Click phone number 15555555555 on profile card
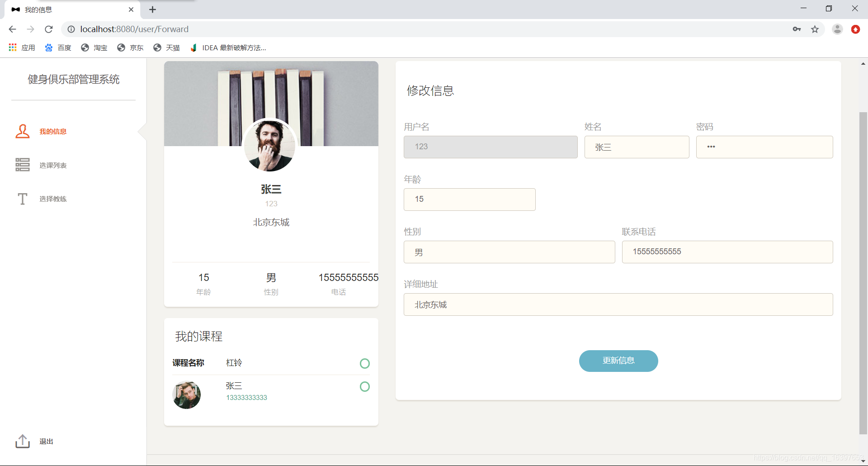Image resolution: width=868 pixels, height=466 pixels. pyautogui.click(x=348, y=277)
